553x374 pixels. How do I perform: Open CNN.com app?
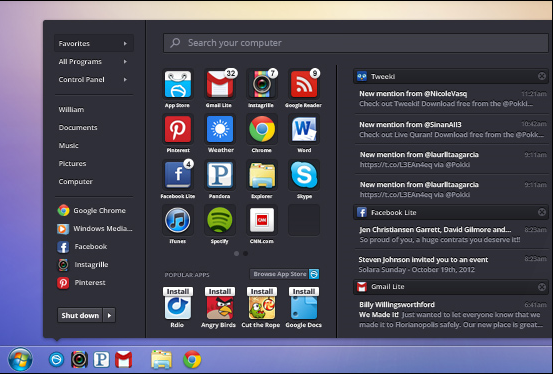tap(262, 220)
